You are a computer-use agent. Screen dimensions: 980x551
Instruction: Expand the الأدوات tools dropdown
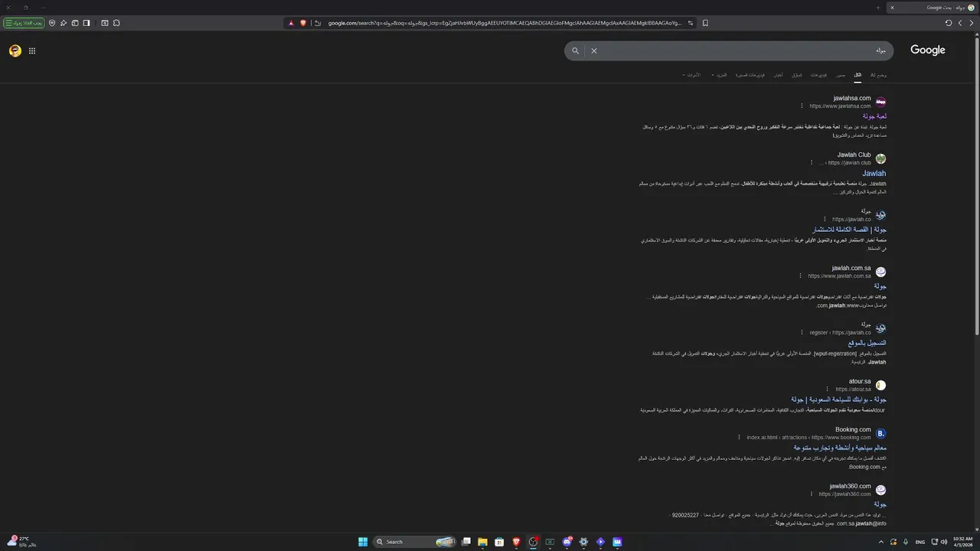point(691,75)
